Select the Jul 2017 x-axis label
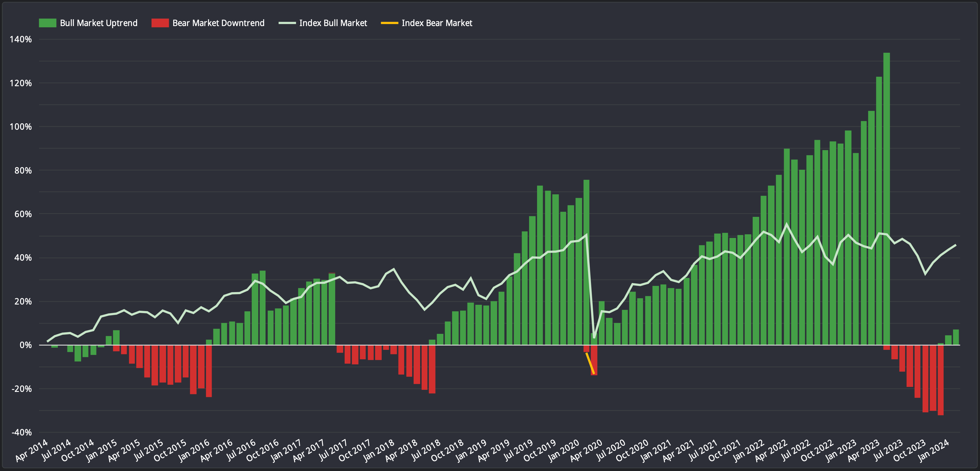 333,450
